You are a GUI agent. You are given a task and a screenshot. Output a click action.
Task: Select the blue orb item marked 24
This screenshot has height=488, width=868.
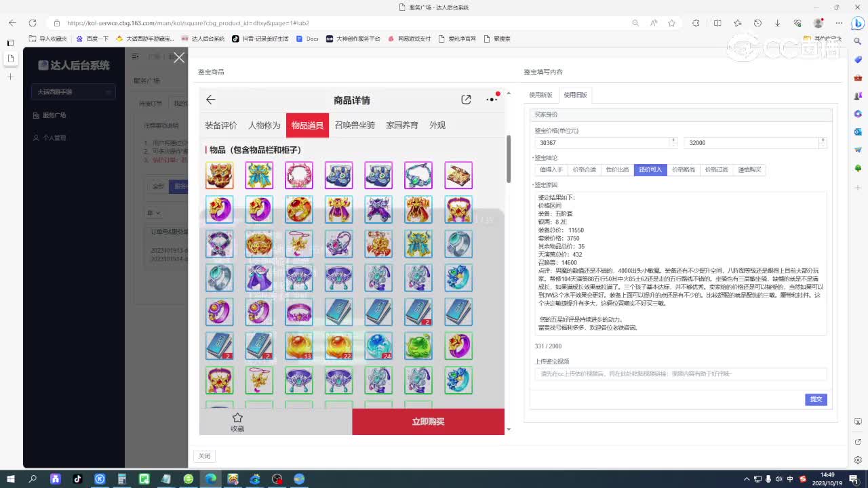[378, 346]
